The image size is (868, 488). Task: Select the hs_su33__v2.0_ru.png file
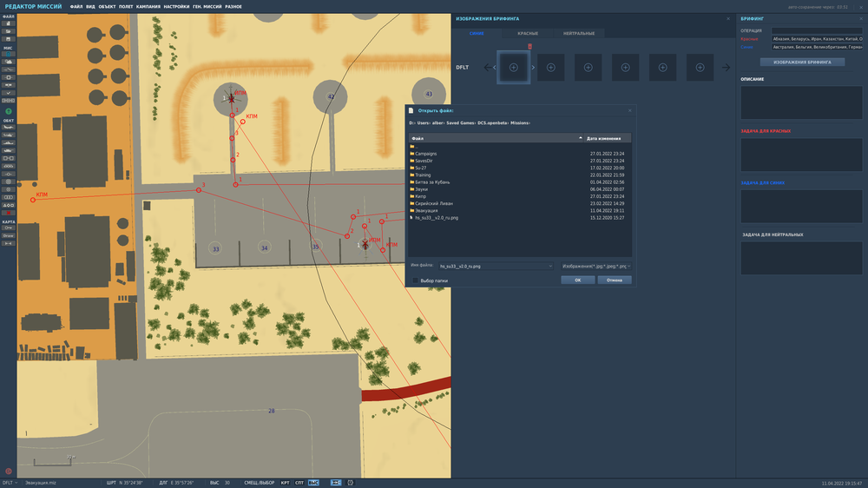[x=437, y=218]
